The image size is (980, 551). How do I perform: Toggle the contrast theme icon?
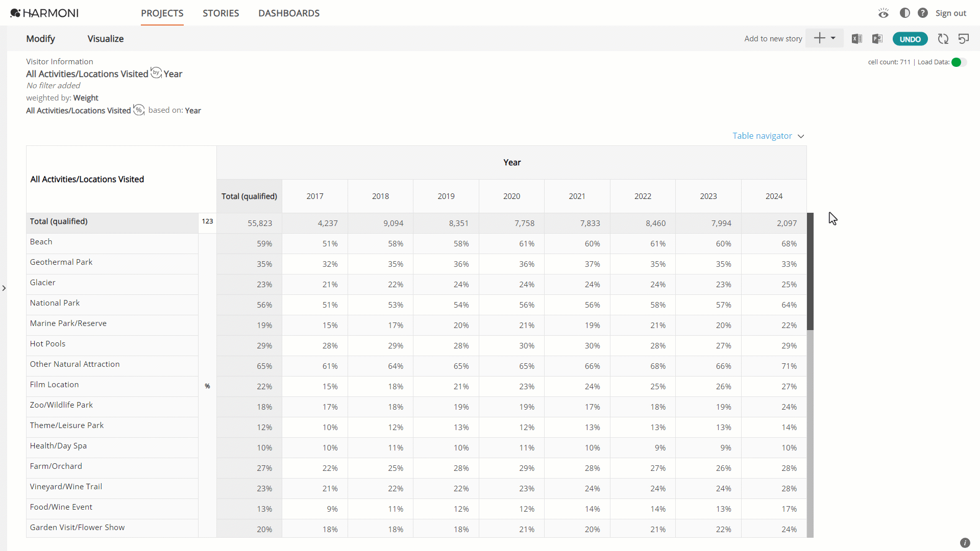click(x=905, y=13)
